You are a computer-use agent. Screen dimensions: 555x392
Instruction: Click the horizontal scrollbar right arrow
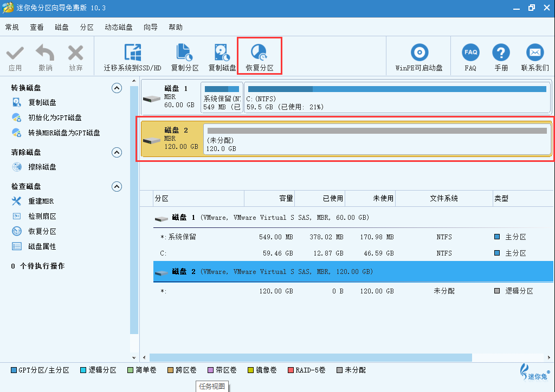point(549,357)
